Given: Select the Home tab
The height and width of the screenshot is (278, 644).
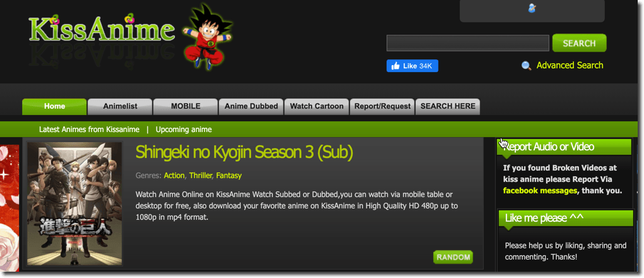Looking at the screenshot, I should click(54, 107).
